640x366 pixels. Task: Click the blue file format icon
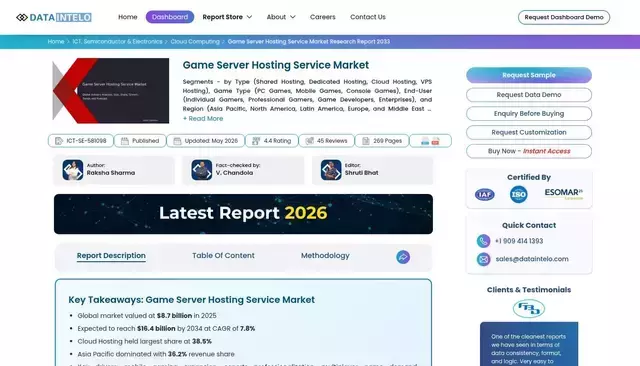425,141
